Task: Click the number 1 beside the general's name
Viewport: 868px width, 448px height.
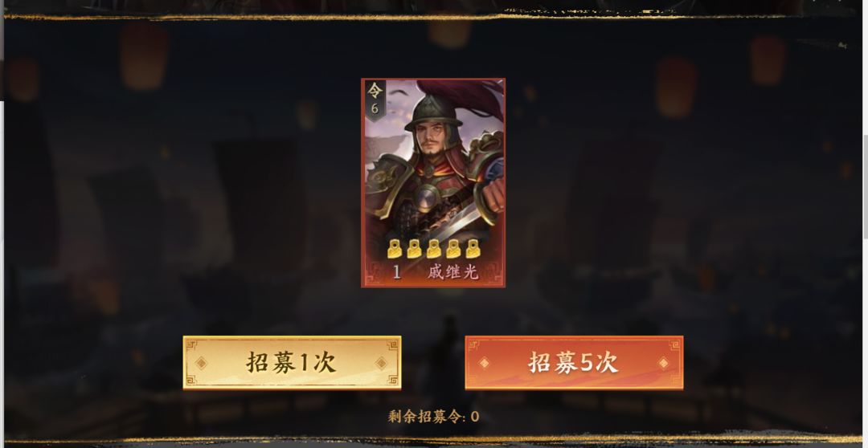Action: point(396,272)
